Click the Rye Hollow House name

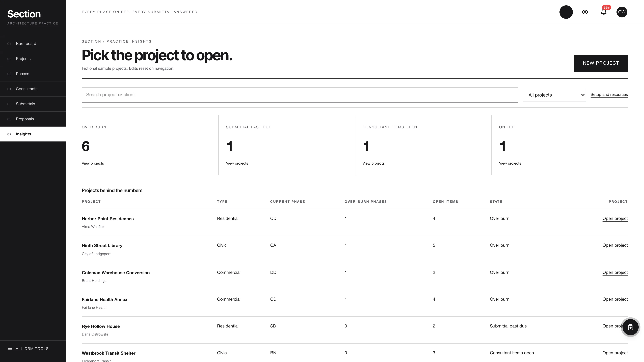pos(101,326)
